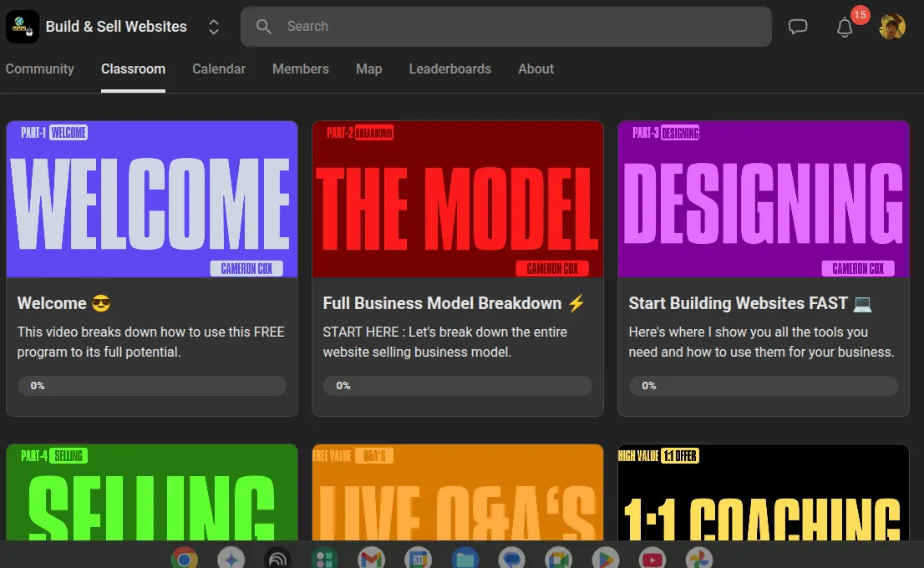Focus the Search input field
The height and width of the screenshot is (568, 924).
point(506,27)
